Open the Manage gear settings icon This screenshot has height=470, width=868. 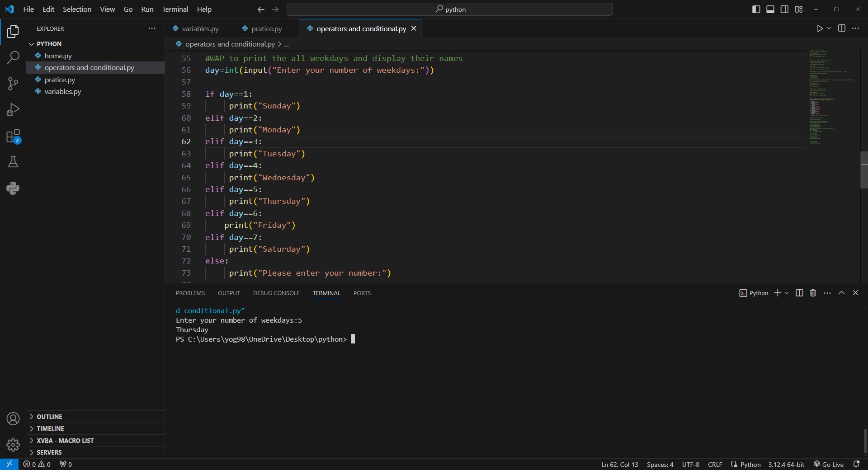(13, 445)
